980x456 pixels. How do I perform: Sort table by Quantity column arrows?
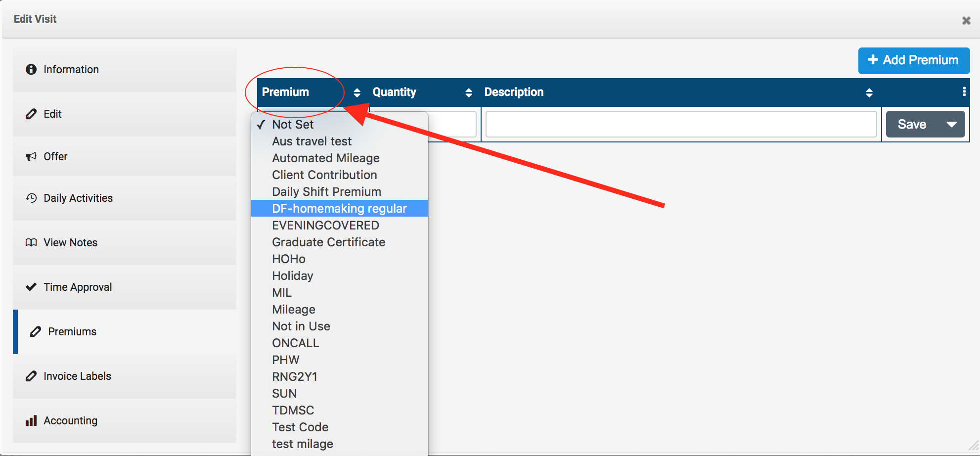468,92
